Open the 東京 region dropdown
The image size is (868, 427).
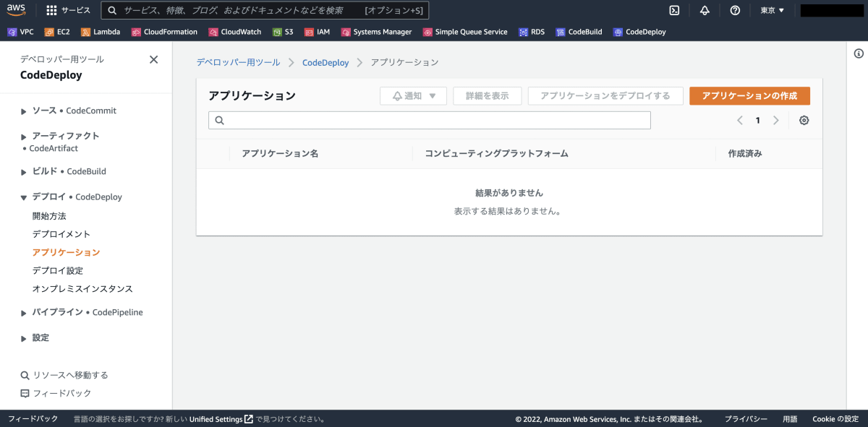click(772, 10)
